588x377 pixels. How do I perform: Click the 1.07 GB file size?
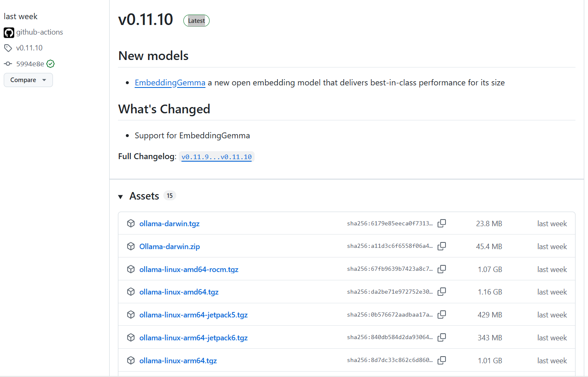point(490,270)
